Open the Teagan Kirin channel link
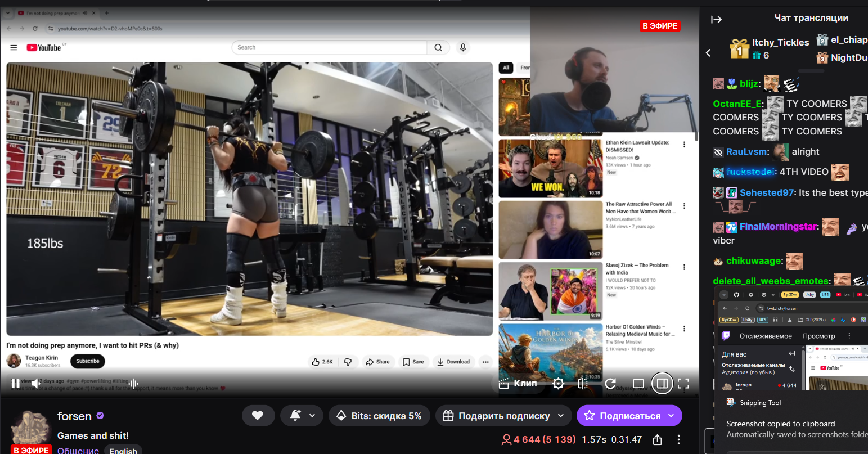868x454 pixels. pyautogui.click(x=42, y=358)
